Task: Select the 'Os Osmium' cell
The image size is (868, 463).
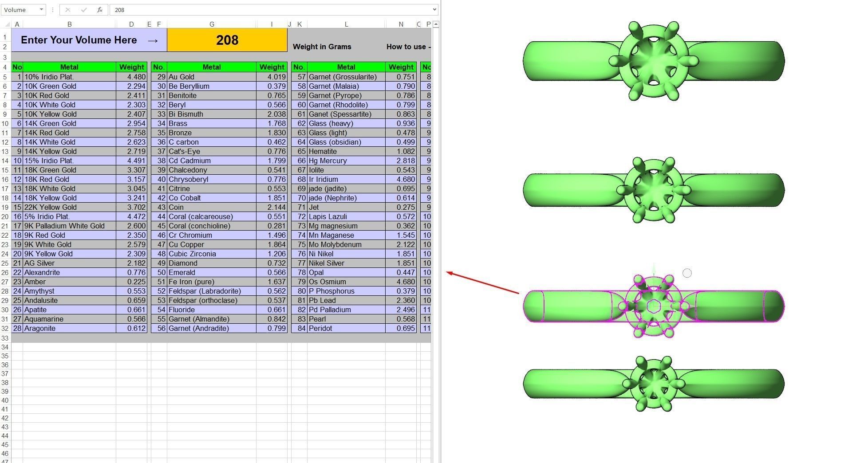Action: click(x=346, y=282)
